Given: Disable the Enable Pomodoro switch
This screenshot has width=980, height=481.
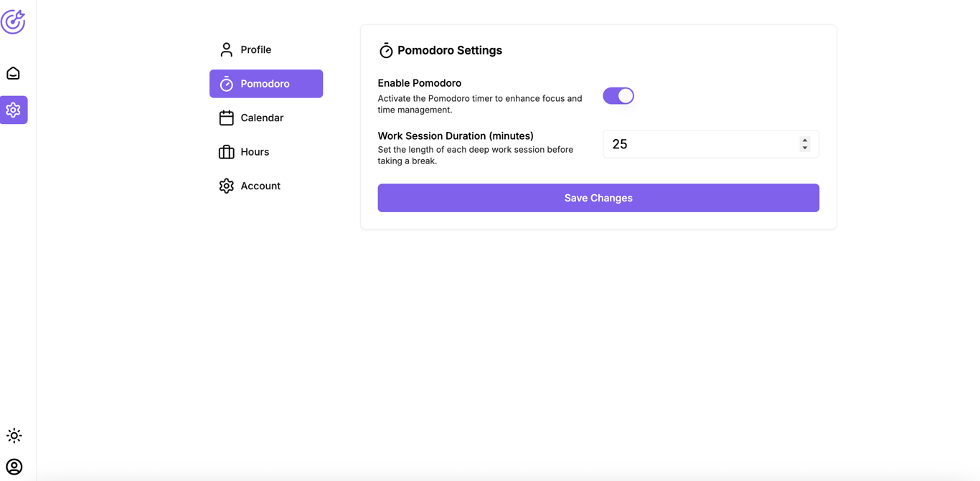Looking at the screenshot, I should (x=618, y=96).
